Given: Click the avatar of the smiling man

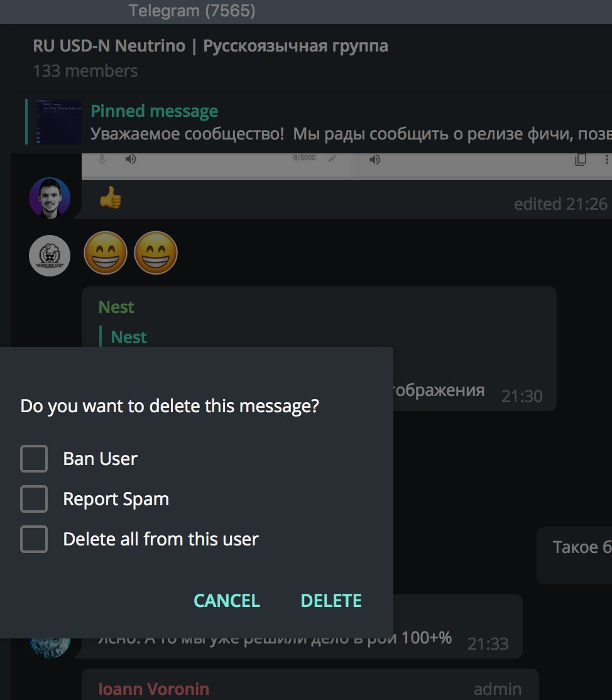Looking at the screenshot, I should point(50,198).
